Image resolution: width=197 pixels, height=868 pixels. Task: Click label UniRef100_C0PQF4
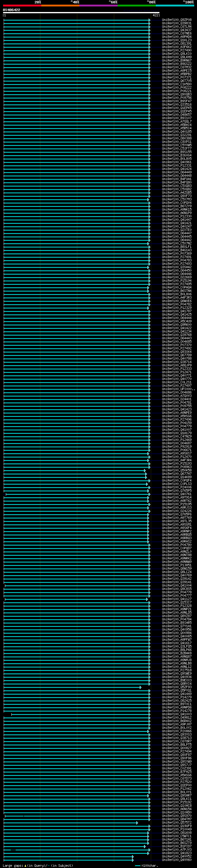pos(176,481)
